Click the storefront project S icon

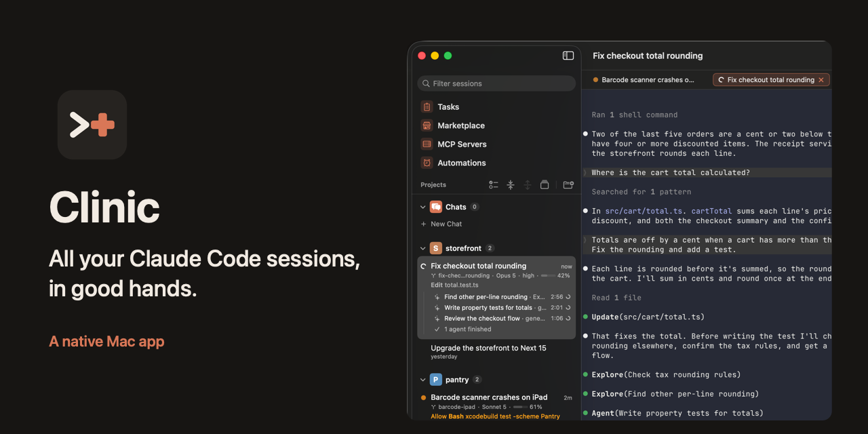coord(436,248)
